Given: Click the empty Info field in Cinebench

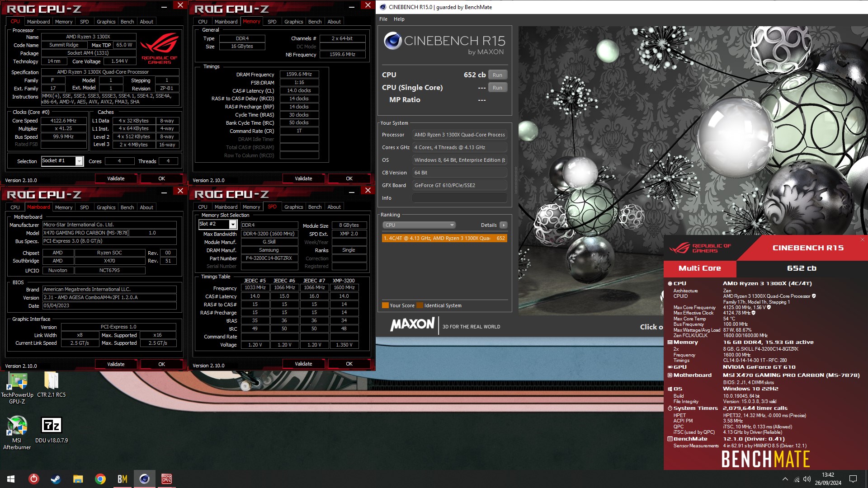Looking at the screenshot, I should click(x=459, y=198).
